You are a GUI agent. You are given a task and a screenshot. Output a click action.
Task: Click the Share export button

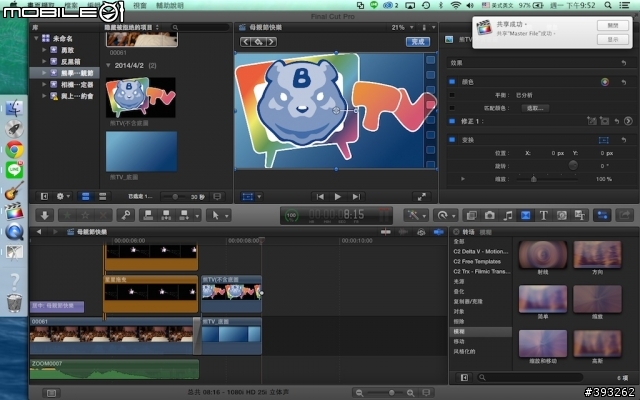624,215
